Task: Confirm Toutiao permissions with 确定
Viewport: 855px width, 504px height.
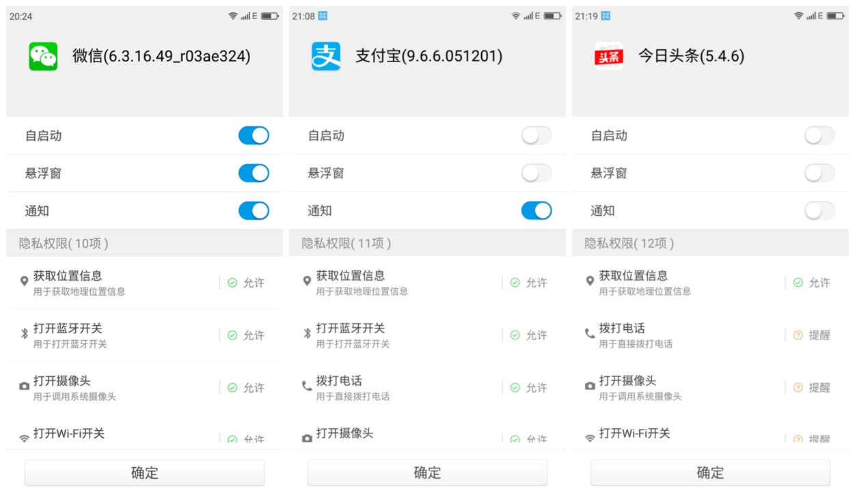Action: point(710,473)
